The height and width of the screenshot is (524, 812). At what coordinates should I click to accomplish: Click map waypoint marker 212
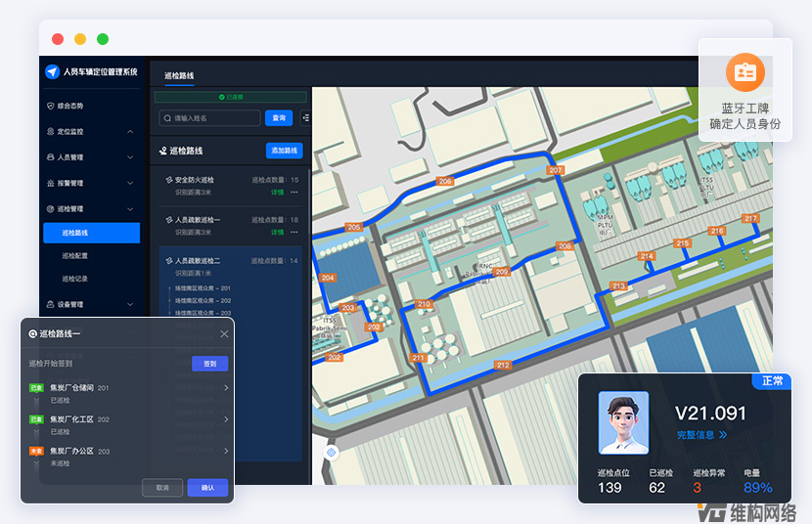[503, 365]
